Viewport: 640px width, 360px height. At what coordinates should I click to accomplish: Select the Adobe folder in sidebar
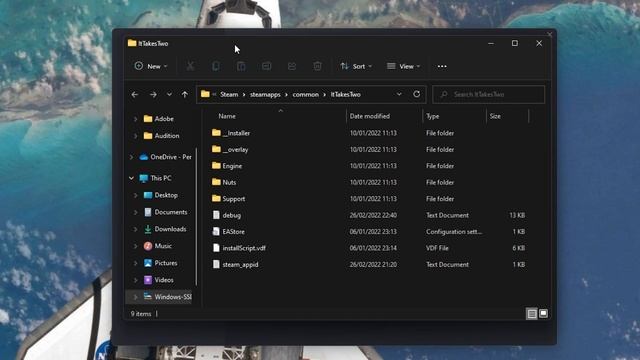164,119
